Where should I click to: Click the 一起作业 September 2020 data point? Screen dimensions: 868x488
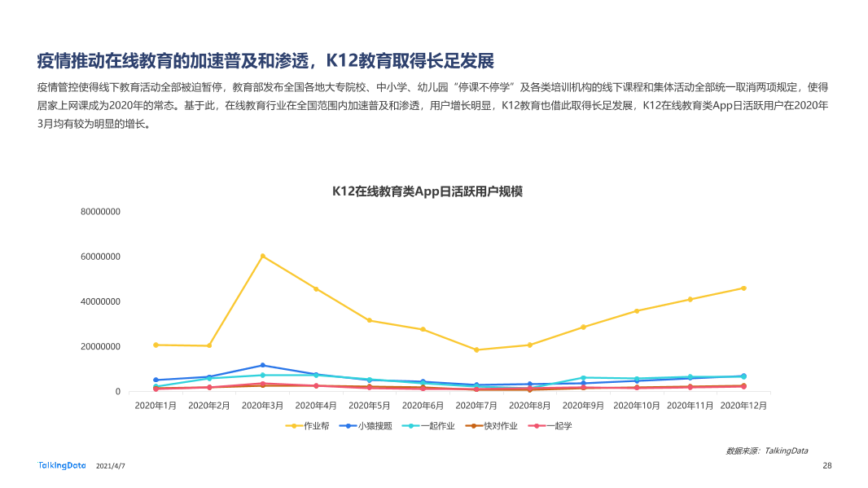click(x=583, y=378)
